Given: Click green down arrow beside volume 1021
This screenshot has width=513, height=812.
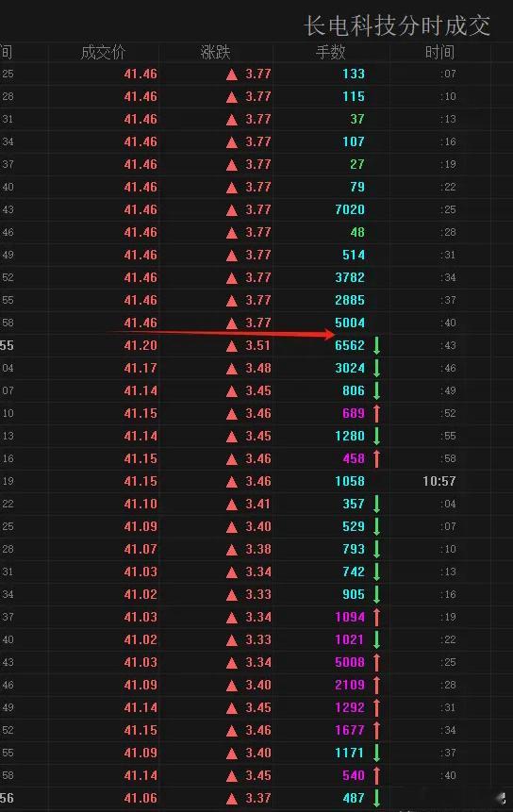Looking at the screenshot, I should coord(377,639).
